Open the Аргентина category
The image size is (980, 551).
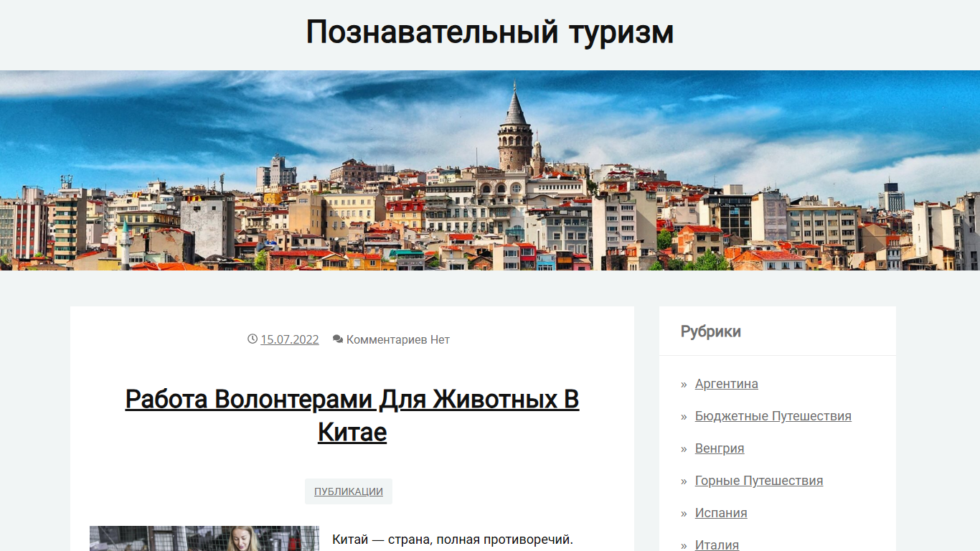727,384
